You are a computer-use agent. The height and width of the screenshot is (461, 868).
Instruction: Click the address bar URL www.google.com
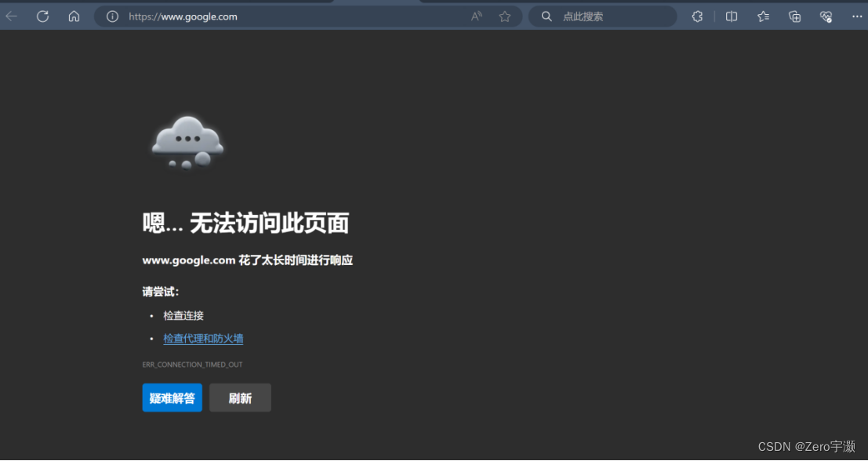pos(183,16)
